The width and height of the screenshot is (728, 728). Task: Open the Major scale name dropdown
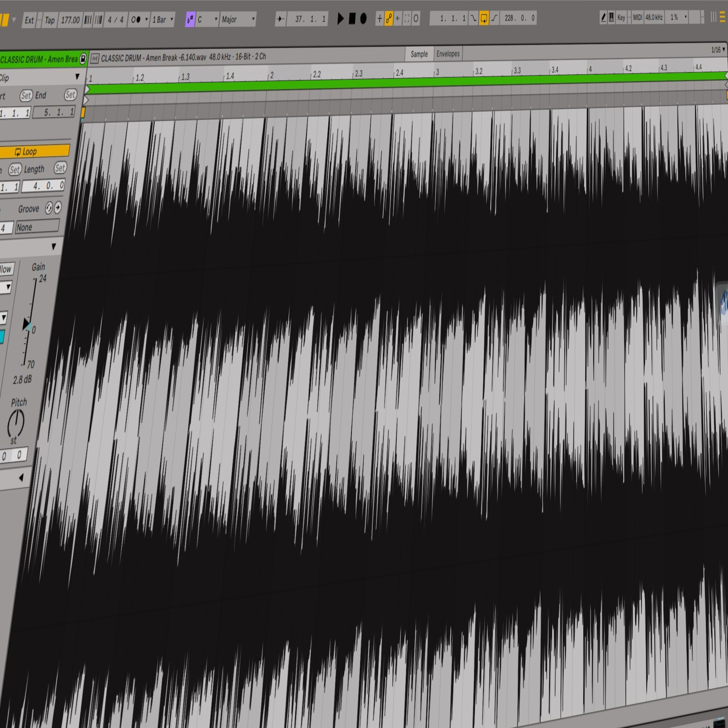[x=238, y=19]
